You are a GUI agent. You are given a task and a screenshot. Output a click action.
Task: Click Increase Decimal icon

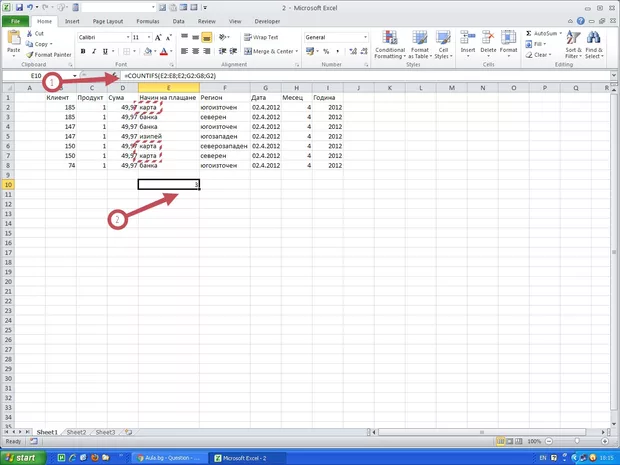pyautogui.click(x=353, y=51)
